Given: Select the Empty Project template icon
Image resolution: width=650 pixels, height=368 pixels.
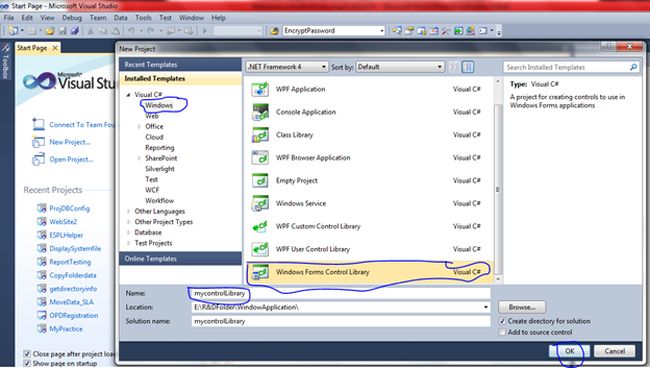Looking at the screenshot, I should pyautogui.click(x=260, y=180).
